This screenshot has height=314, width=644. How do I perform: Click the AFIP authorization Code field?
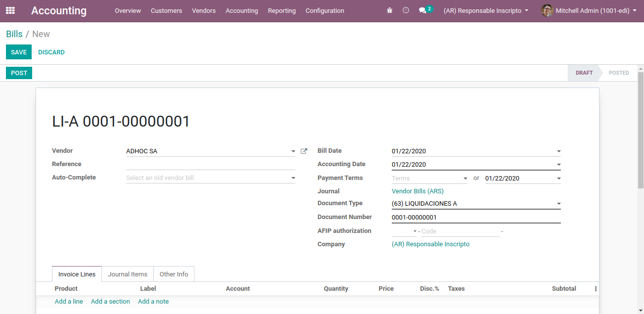460,231
